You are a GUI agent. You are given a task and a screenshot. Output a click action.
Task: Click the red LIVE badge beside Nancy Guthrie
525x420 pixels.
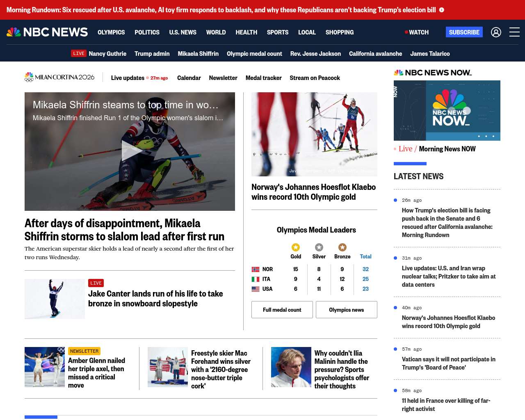[x=79, y=53]
